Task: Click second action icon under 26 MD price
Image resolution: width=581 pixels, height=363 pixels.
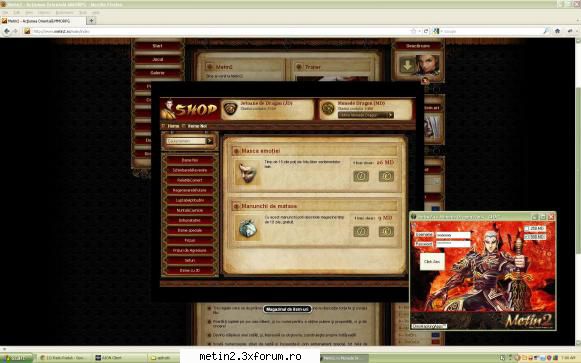Action: point(386,176)
